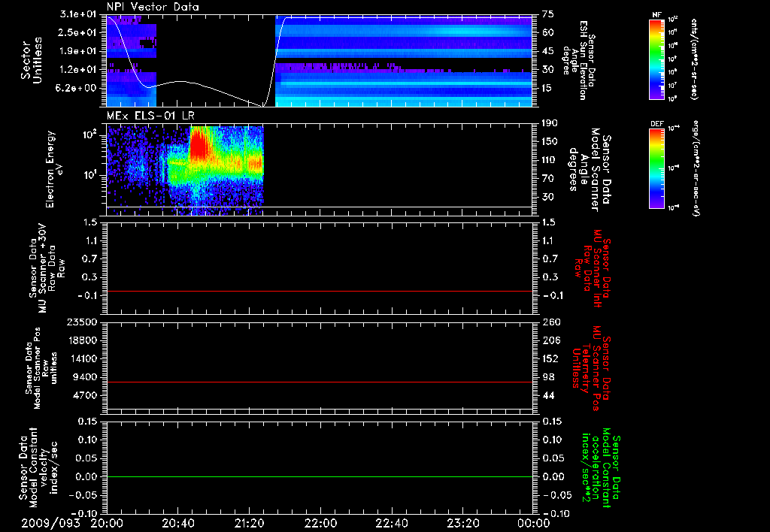This screenshot has height=532, width=770.
Task: Click the "NPI Vector Data" panel title
Action: pyautogui.click(x=153, y=7)
